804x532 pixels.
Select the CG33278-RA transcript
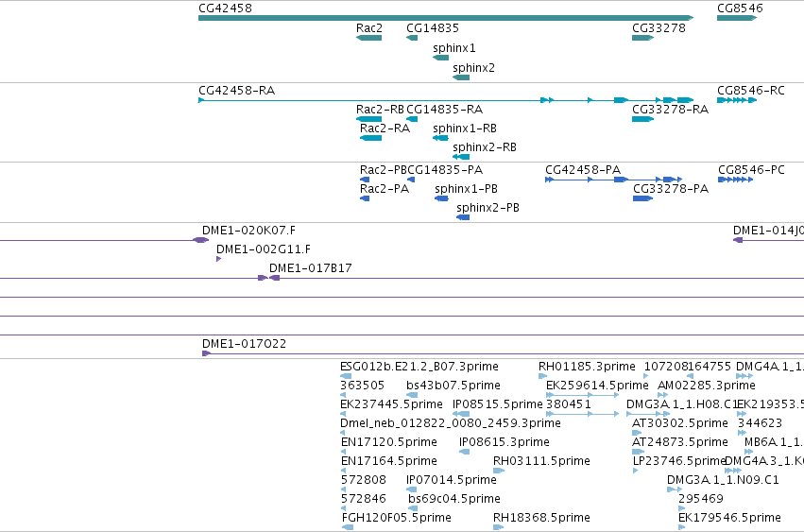[x=643, y=119]
